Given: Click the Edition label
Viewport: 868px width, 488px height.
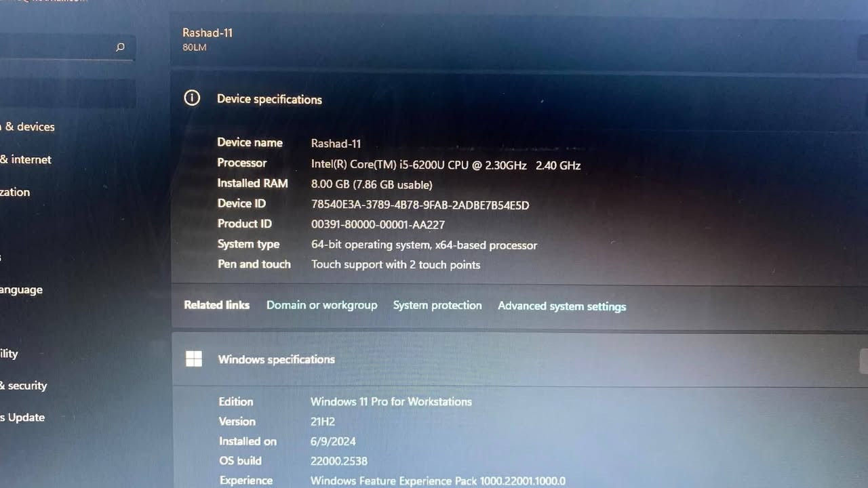Looking at the screenshot, I should click(235, 401).
